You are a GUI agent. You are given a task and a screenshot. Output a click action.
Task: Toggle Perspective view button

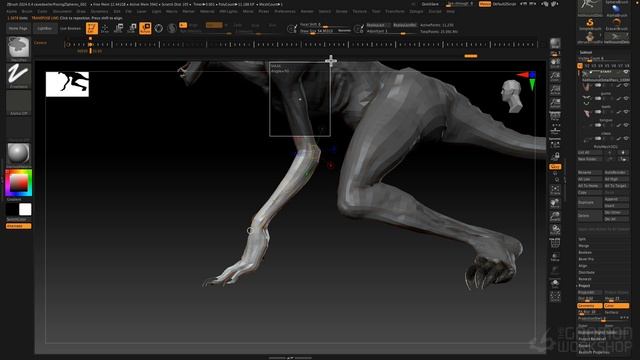point(555,116)
